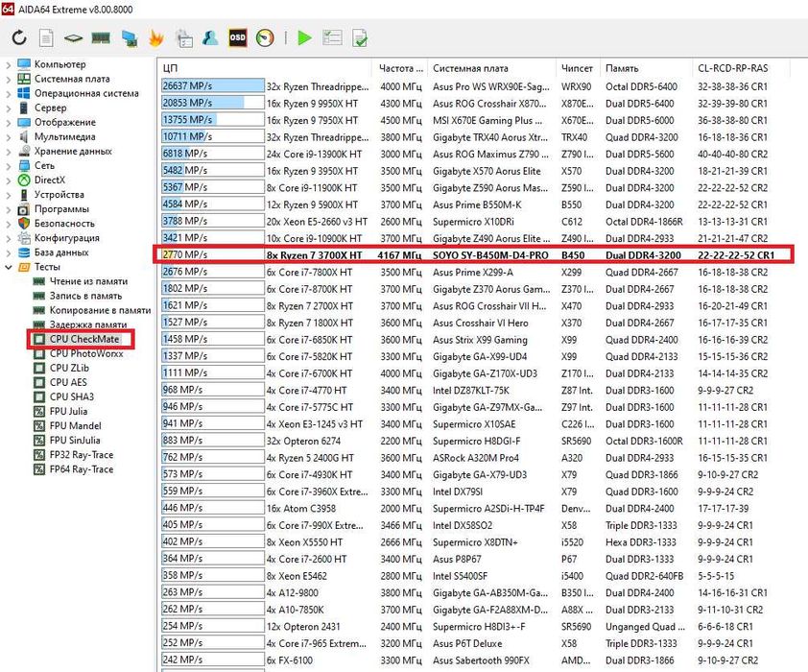Click the results list toolbar icon

[x=332, y=37]
